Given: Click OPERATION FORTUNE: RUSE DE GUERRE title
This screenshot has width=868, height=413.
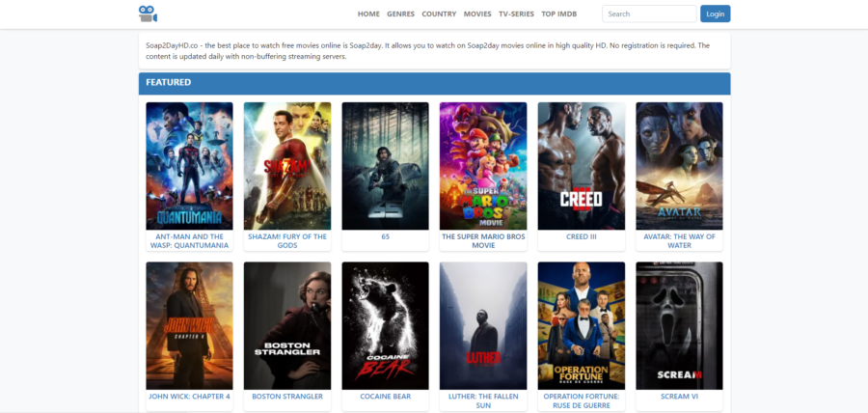Looking at the screenshot, I should 582,400.
